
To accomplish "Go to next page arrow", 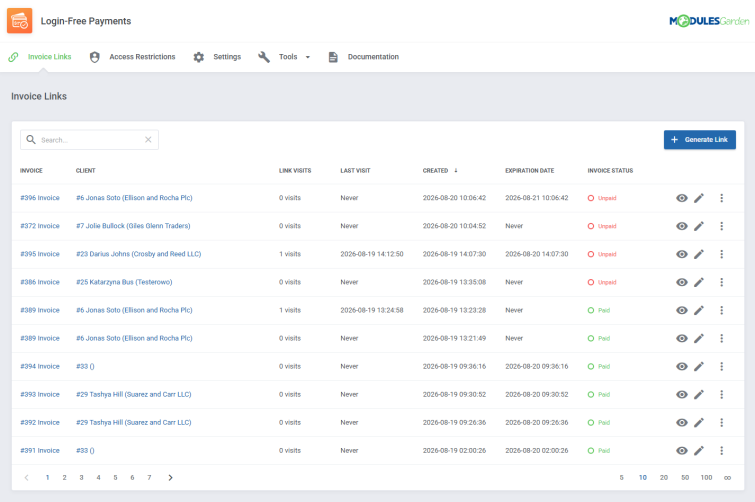I will click(170, 477).
